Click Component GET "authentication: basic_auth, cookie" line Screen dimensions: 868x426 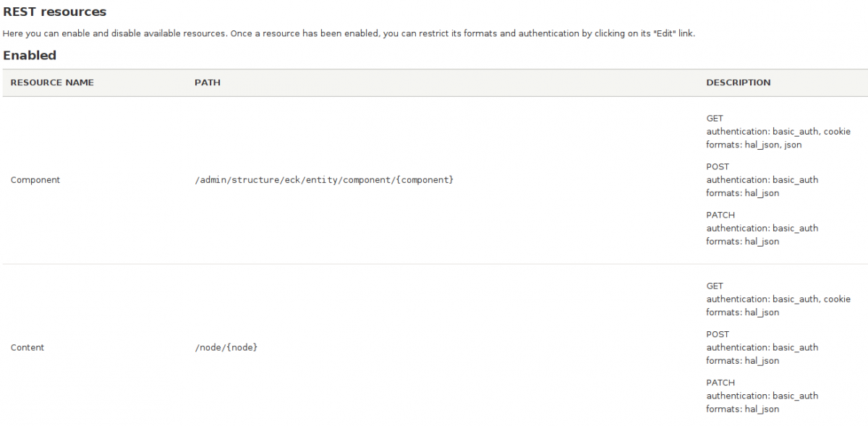pyautogui.click(x=778, y=132)
